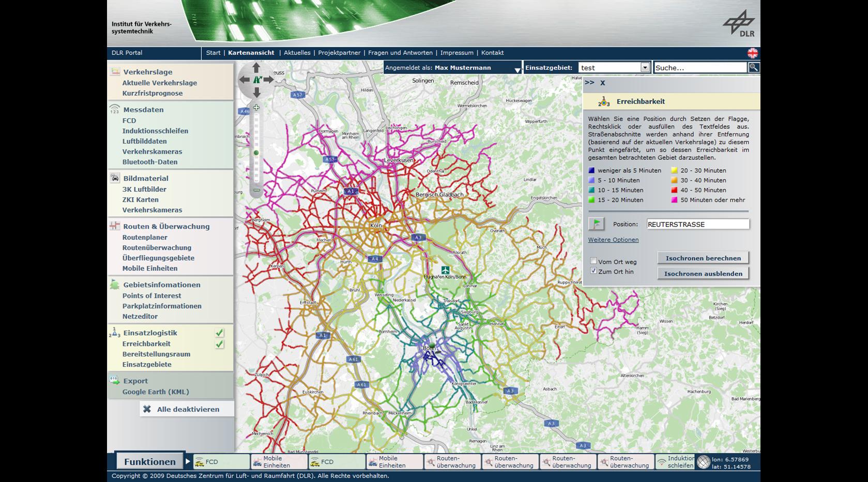Click the search magnifier icon
868x482 pixels.
(x=754, y=67)
